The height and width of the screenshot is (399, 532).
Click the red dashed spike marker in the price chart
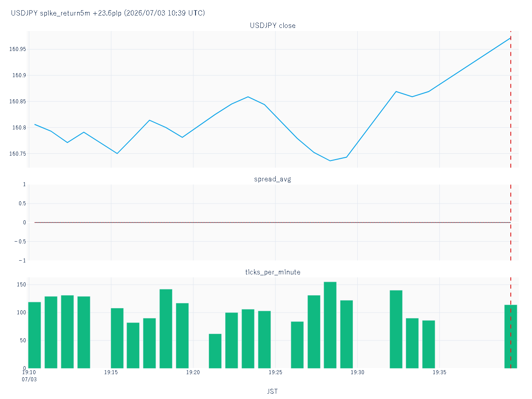(x=511, y=99)
